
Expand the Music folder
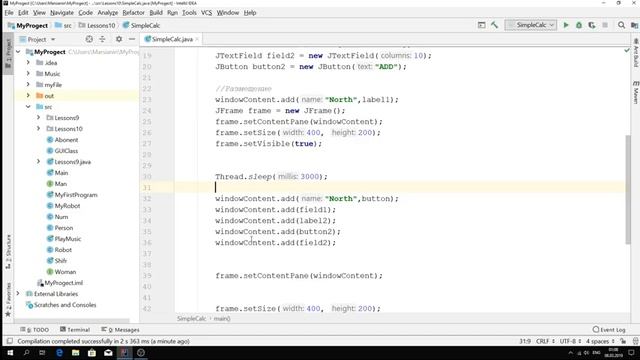click(x=28, y=74)
